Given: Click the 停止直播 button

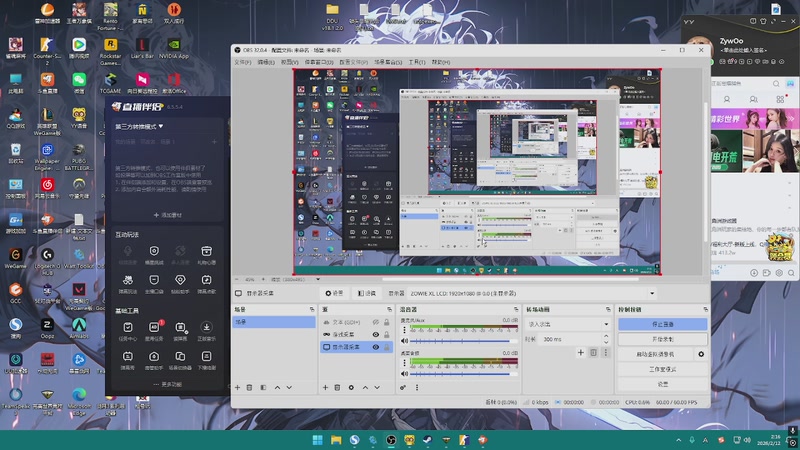Looking at the screenshot, I should coord(662,325).
